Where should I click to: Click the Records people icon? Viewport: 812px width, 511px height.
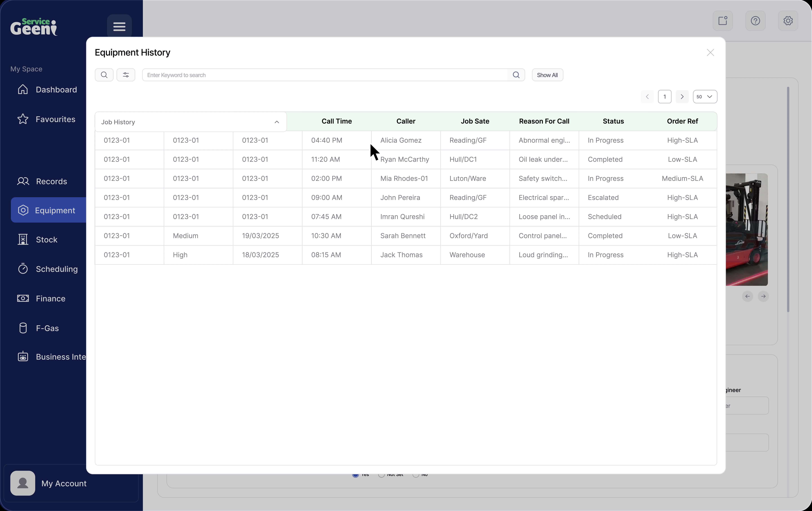click(23, 181)
